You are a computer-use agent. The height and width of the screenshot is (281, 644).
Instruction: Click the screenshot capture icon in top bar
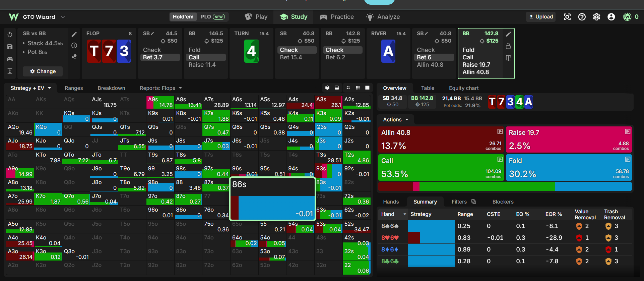point(567,17)
